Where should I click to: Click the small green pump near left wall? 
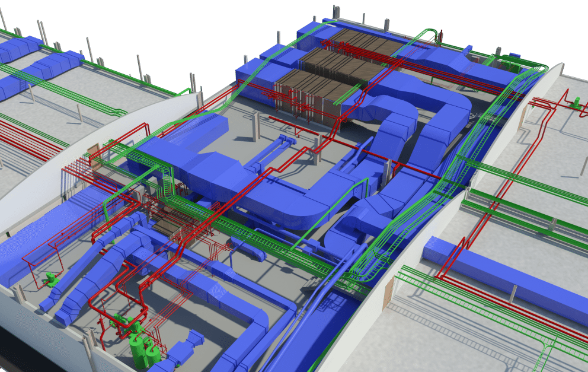52,279
